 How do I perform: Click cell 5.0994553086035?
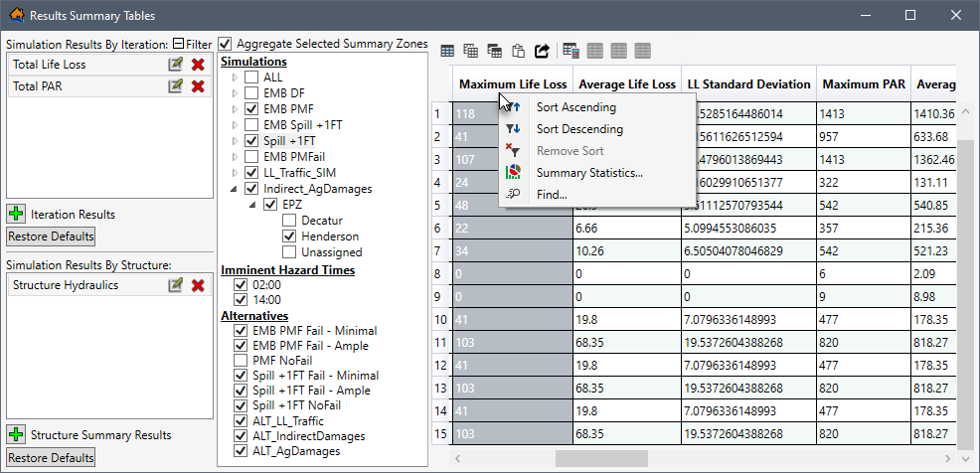pyautogui.click(x=748, y=229)
